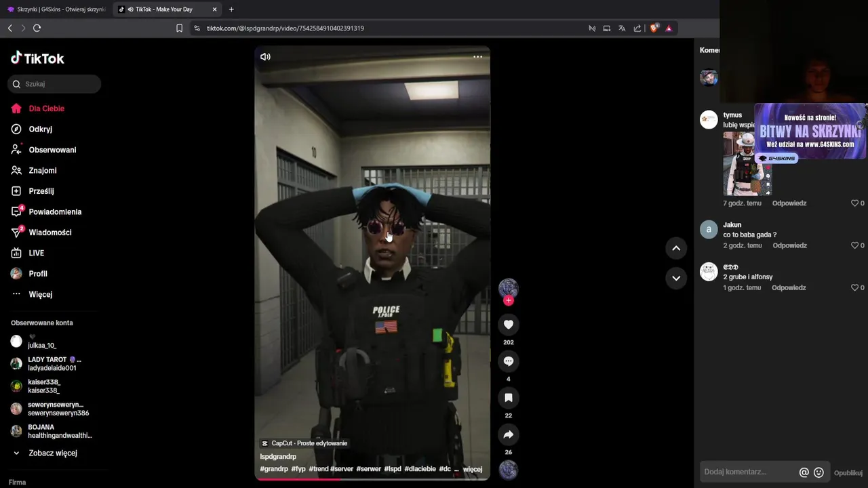
Task: Like the video with the heart icon
Action: tap(509, 325)
